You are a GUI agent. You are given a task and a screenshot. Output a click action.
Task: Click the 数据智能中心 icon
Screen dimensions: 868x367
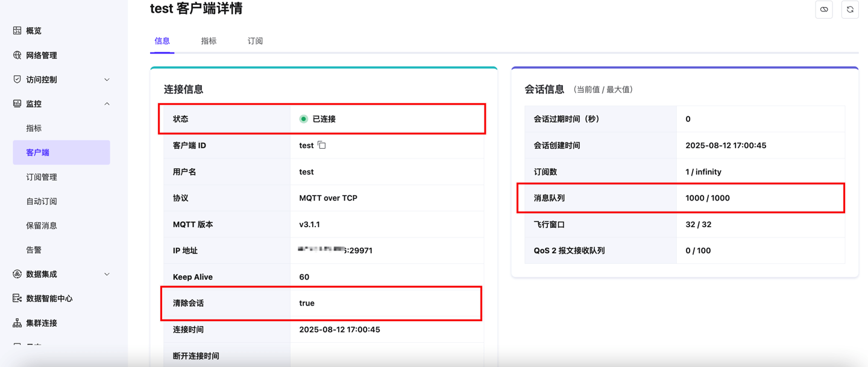(x=17, y=298)
